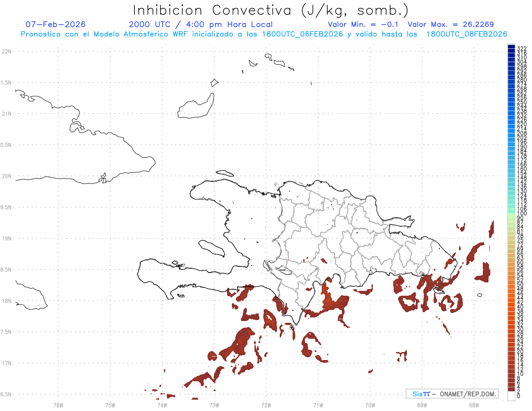Click the swatch between 214 and 220 labels

coord(512,126)
